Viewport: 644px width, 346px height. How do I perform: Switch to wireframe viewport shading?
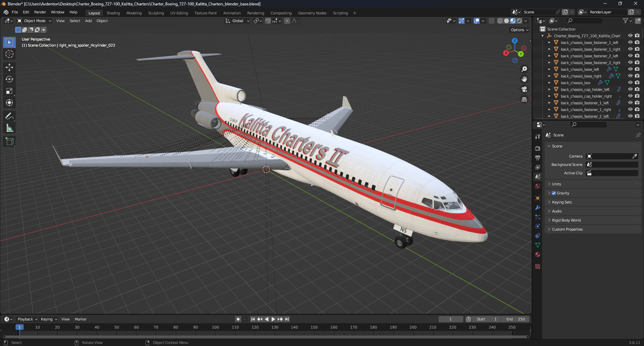click(500, 21)
